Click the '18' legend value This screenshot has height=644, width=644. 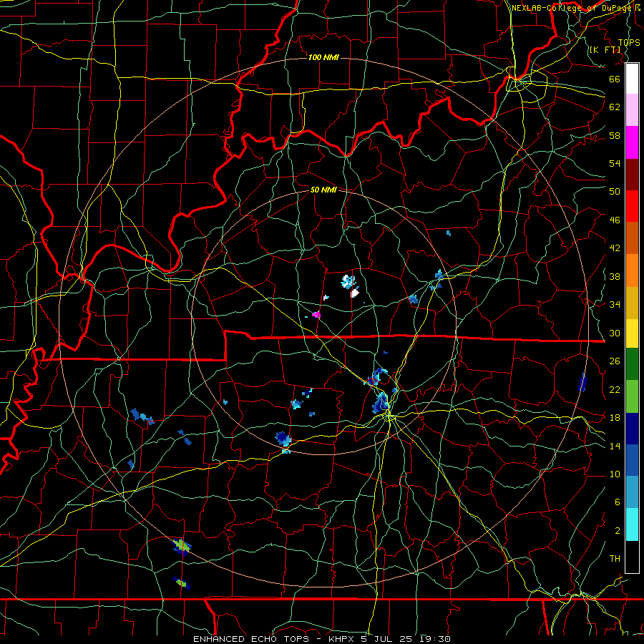(615, 418)
